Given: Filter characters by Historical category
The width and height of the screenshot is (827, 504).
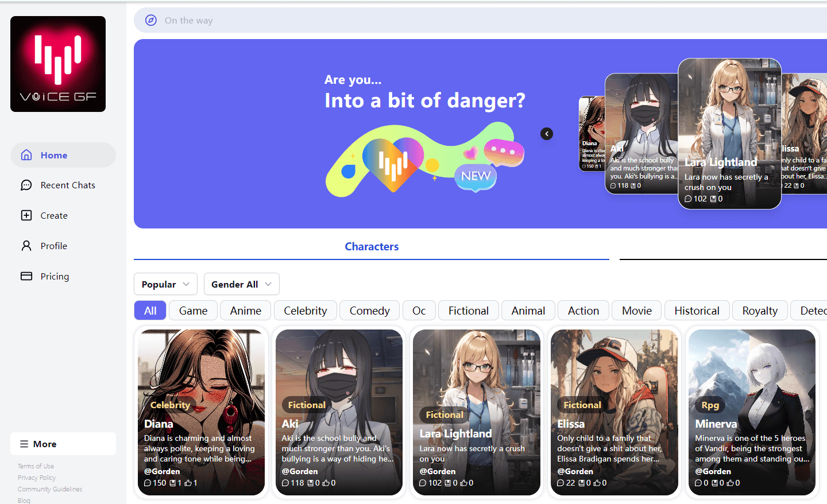Looking at the screenshot, I should 697,311.
